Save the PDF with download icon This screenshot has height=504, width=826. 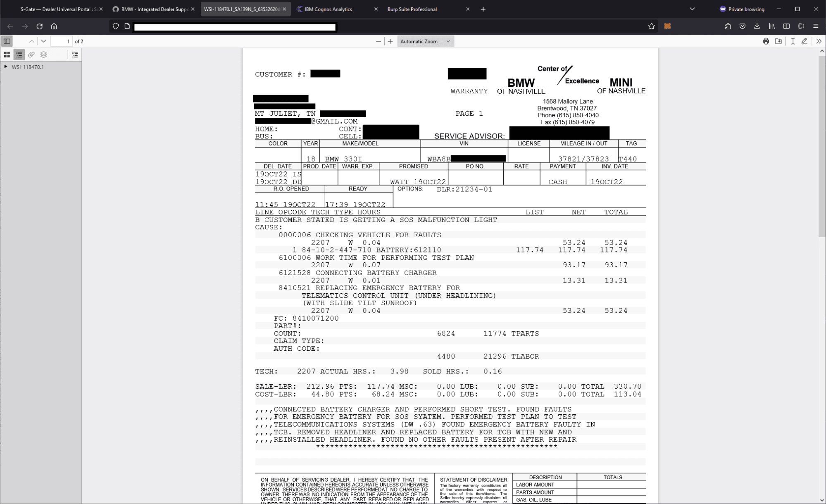pos(778,41)
